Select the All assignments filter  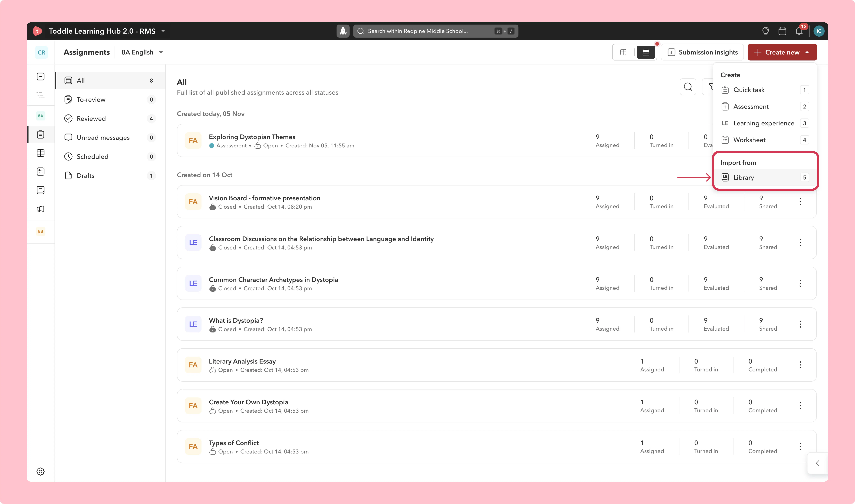tap(110, 81)
